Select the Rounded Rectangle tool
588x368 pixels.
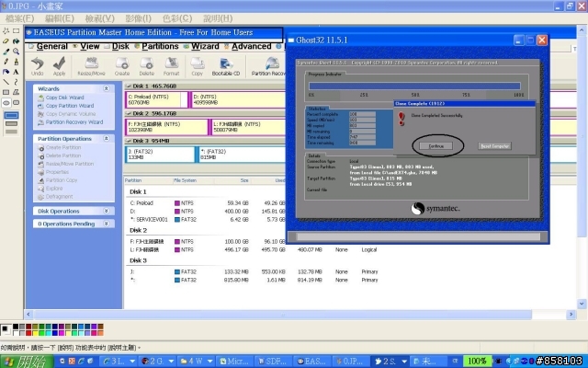click(x=17, y=102)
